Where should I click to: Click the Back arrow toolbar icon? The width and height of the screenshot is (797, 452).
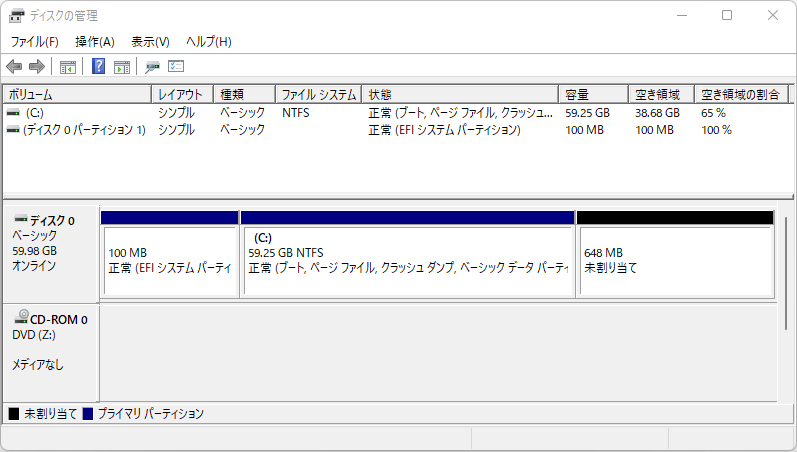[14, 67]
